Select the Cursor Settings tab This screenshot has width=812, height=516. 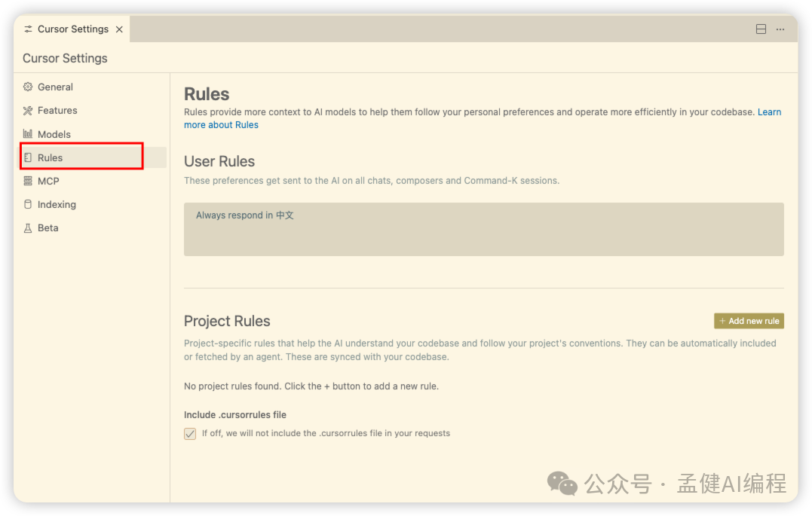[72, 29]
